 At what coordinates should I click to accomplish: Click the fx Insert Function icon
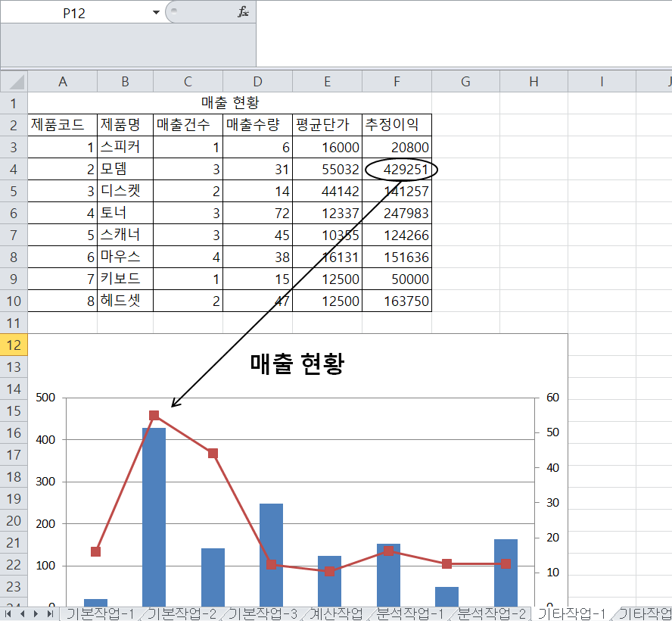tap(243, 12)
